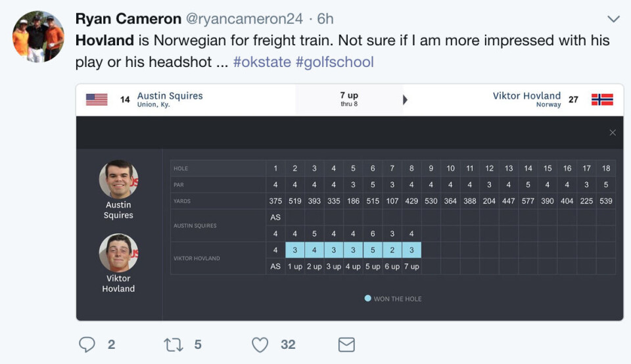Click the reply speech bubble icon

click(x=87, y=345)
